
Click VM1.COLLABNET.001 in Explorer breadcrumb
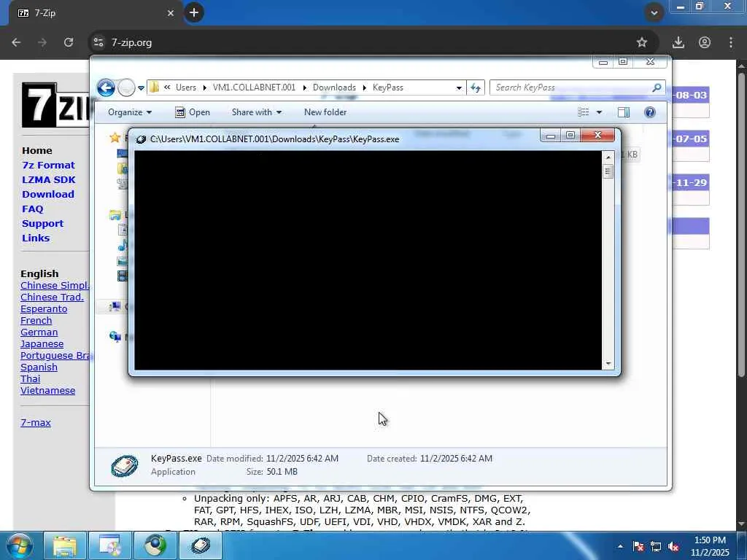254,87
